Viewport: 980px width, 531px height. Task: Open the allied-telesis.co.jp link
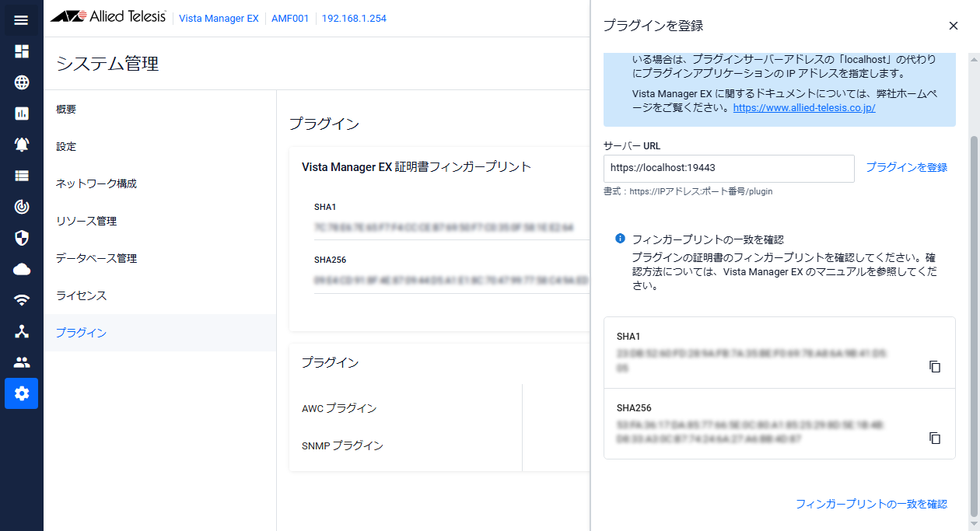804,108
